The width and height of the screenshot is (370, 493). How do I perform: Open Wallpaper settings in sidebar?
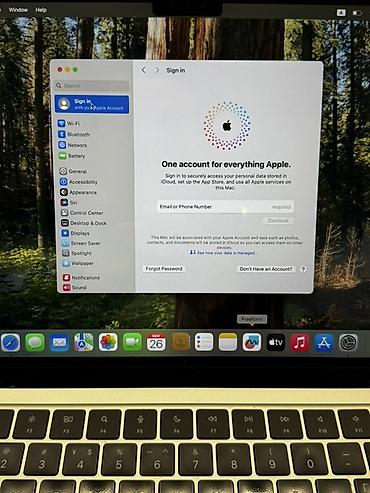coord(78,263)
